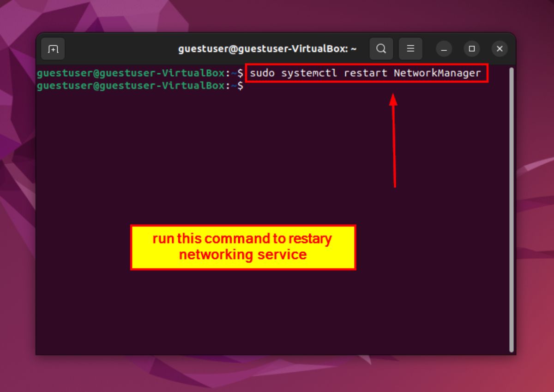The height and width of the screenshot is (392, 554).
Task: Click the yellow annotation box
Action: (x=243, y=247)
